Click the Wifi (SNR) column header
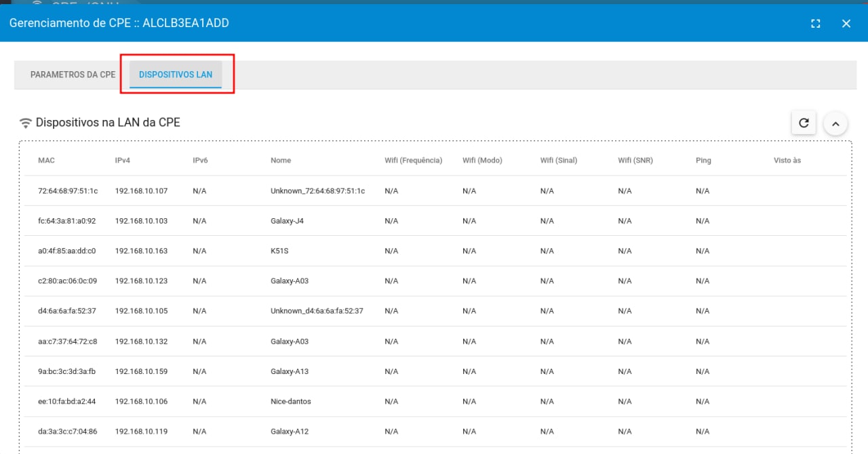Screen dimensions: 868x454 coord(635,161)
